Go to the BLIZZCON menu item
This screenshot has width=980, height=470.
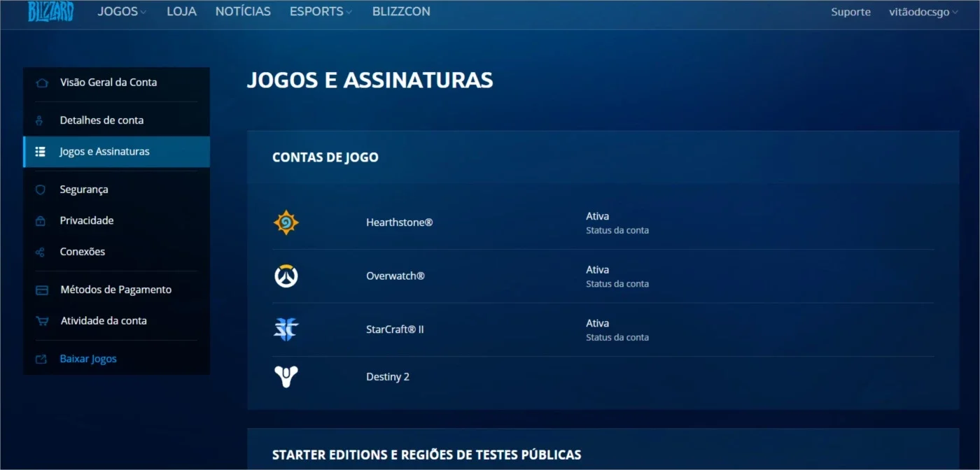[401, 11]
